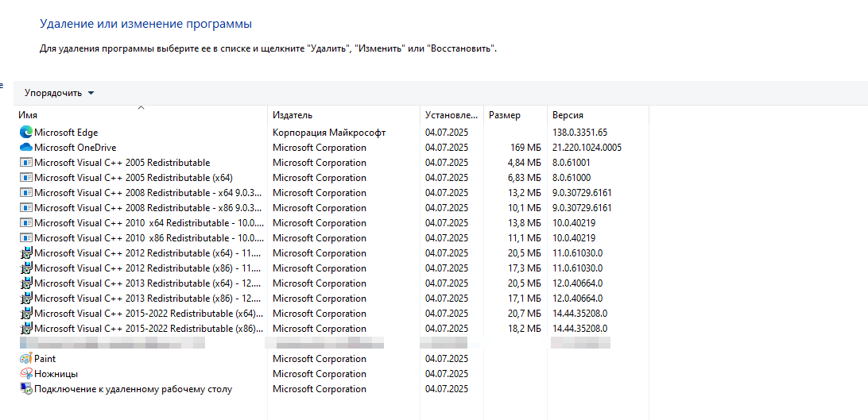This screenshot has height=420, width=868.
Task: Select the 8.0.61001 Visual C++ 2005 entry name
Action: [122, 163]
